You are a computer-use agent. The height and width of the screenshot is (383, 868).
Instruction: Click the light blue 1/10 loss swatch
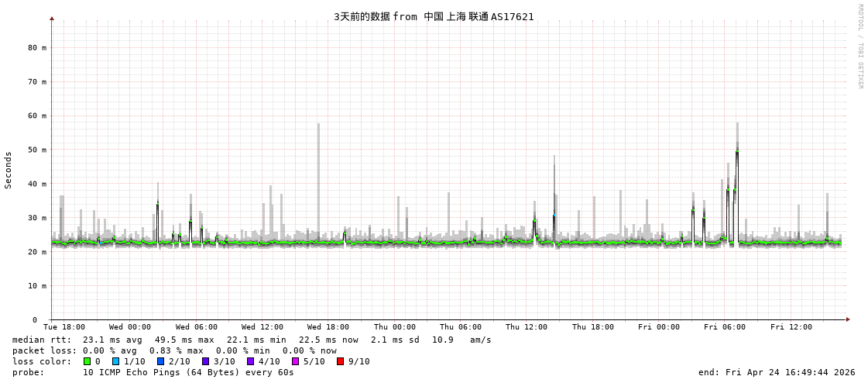click(x=115, y=361)
